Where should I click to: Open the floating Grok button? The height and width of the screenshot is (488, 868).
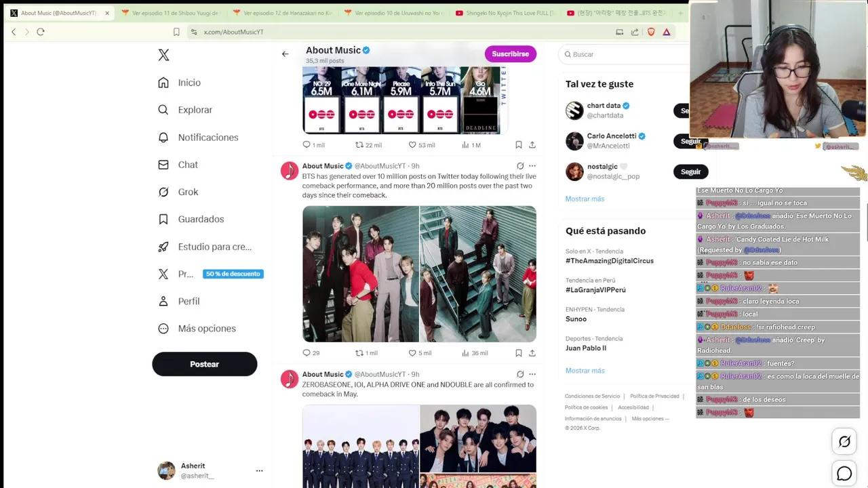[844, 442]
